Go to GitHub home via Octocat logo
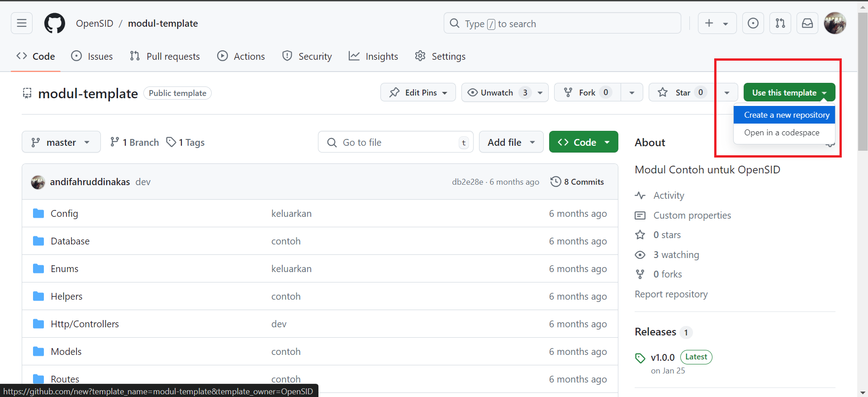The width and height of the screenshot is (868, 397). click(x=55, y=23)
